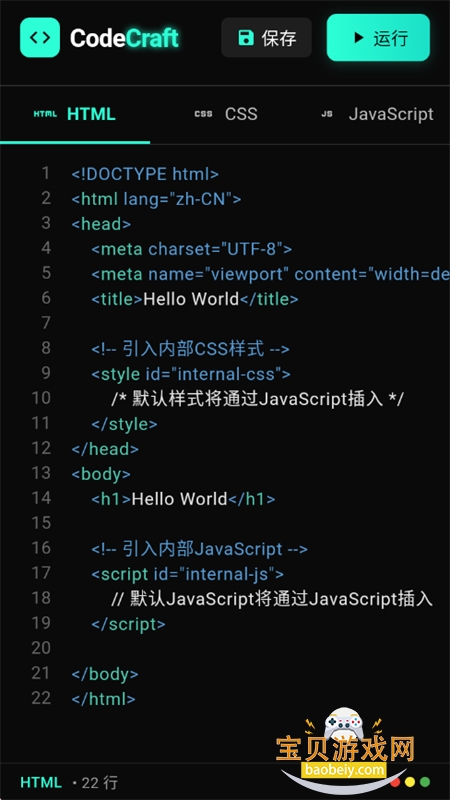Click the opening <body> tag line
This screenshot has height=800, width=450.
101,474
